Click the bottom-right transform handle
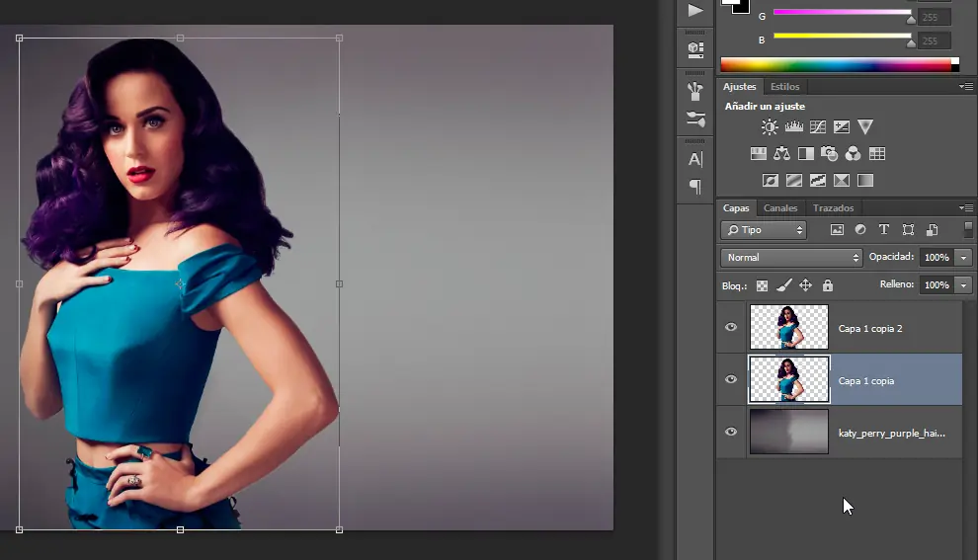Screen dimensions: 978x560 coord(339,529)
